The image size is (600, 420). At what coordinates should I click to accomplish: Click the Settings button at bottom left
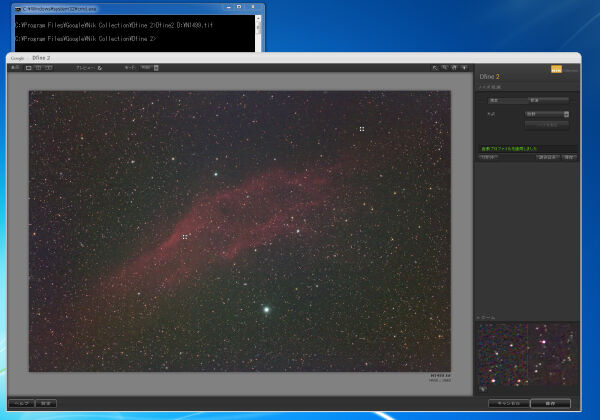[x=46, y=403]
